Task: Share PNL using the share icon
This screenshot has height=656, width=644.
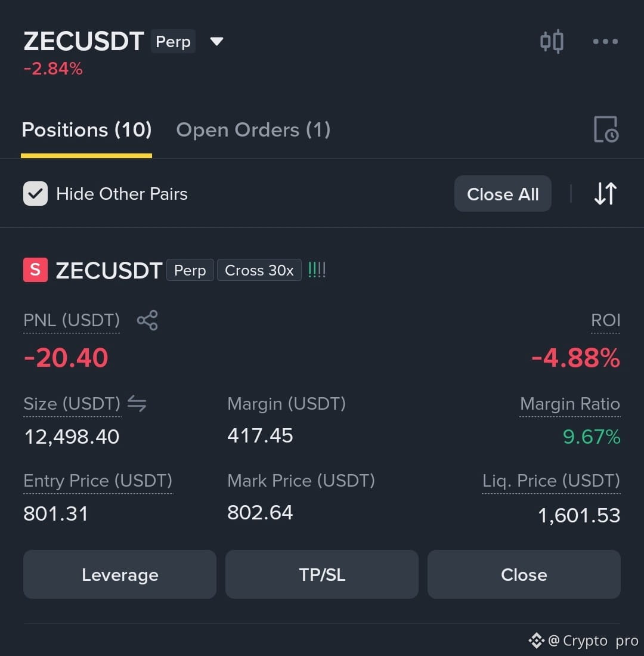Action: (147, 320)
